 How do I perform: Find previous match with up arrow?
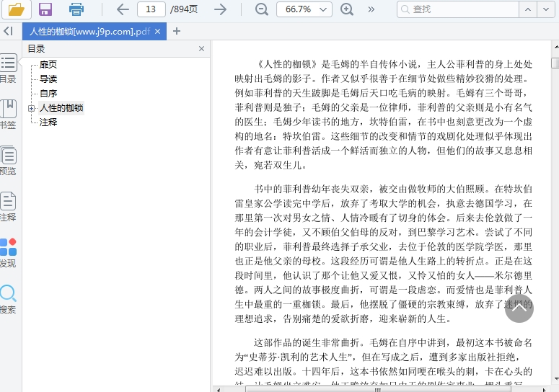528,9
